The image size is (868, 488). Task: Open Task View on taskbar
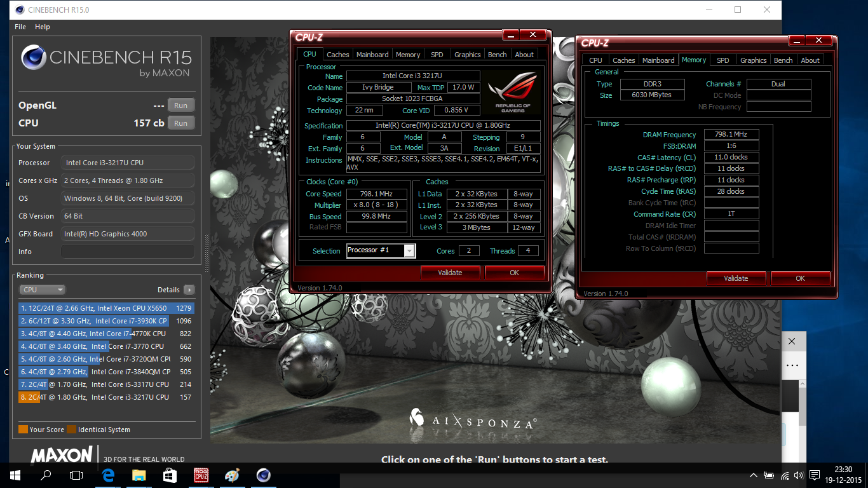tap(76, 475)
